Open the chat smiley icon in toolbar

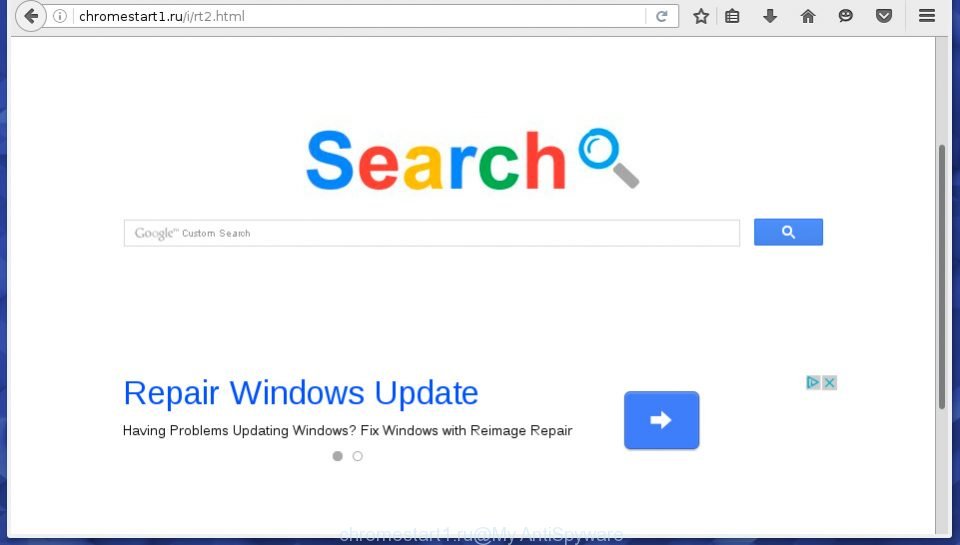[x=846, y=16]
